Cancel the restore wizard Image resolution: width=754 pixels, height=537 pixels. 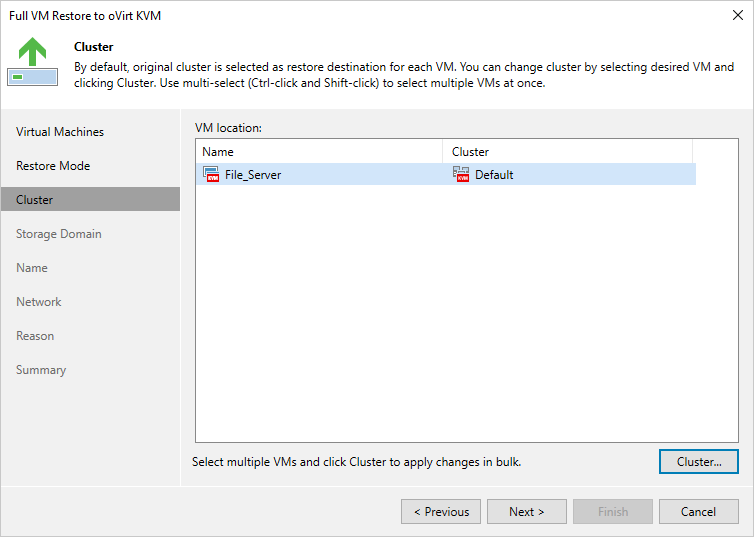tap(698, 512)
